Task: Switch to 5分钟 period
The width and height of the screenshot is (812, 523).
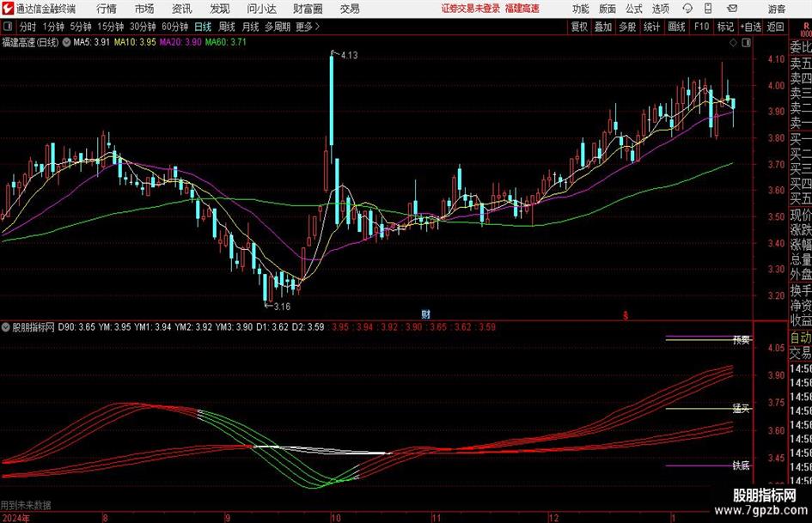Action: 81,27
